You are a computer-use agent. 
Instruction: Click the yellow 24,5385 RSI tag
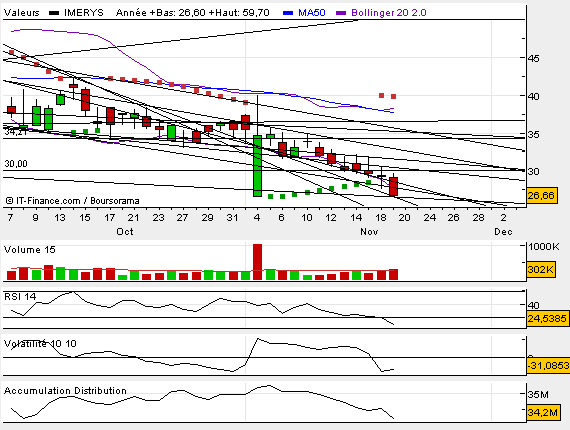tap(547, 319)
